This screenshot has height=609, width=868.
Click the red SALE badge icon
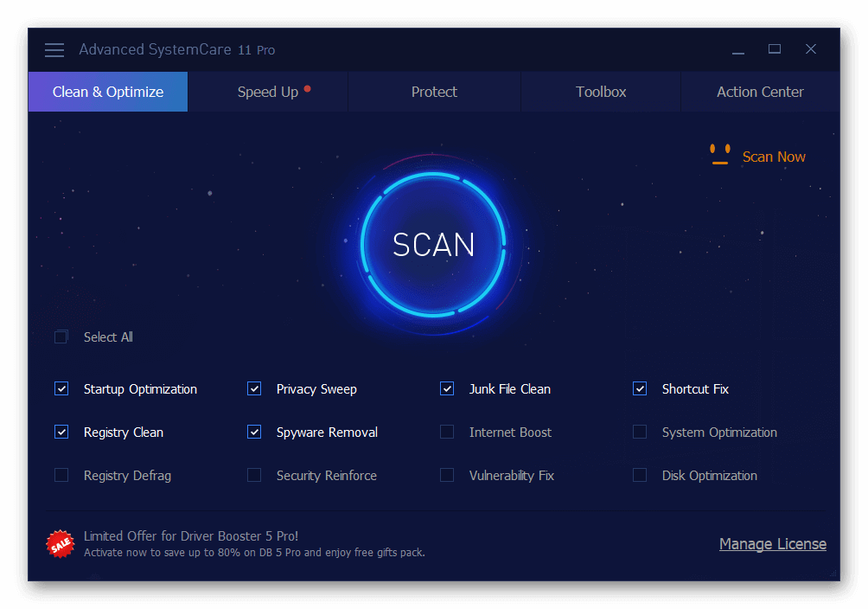pyautogui.click(x=61, y=544)
